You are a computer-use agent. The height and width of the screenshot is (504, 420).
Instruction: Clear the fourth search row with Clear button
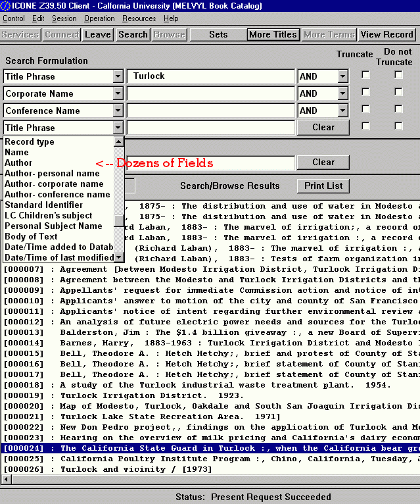click(323, 127)
